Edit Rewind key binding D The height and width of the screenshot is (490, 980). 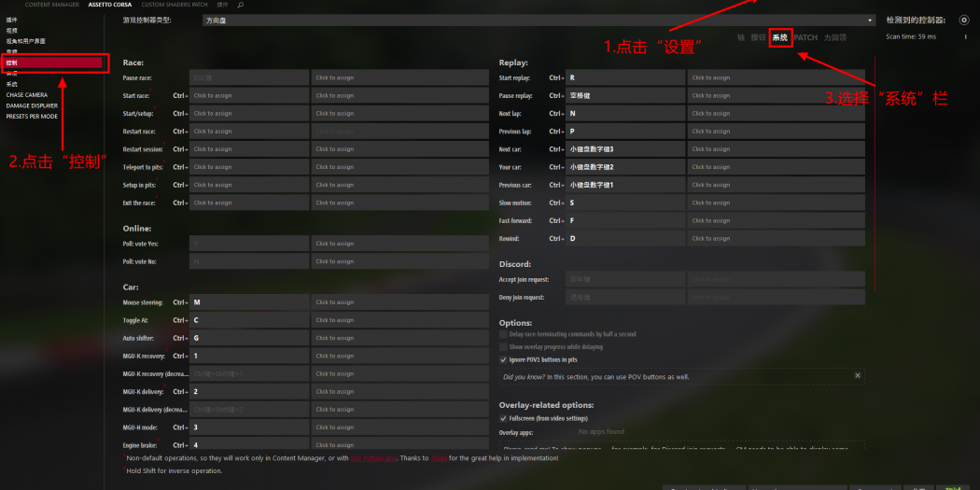pos(625,238)
